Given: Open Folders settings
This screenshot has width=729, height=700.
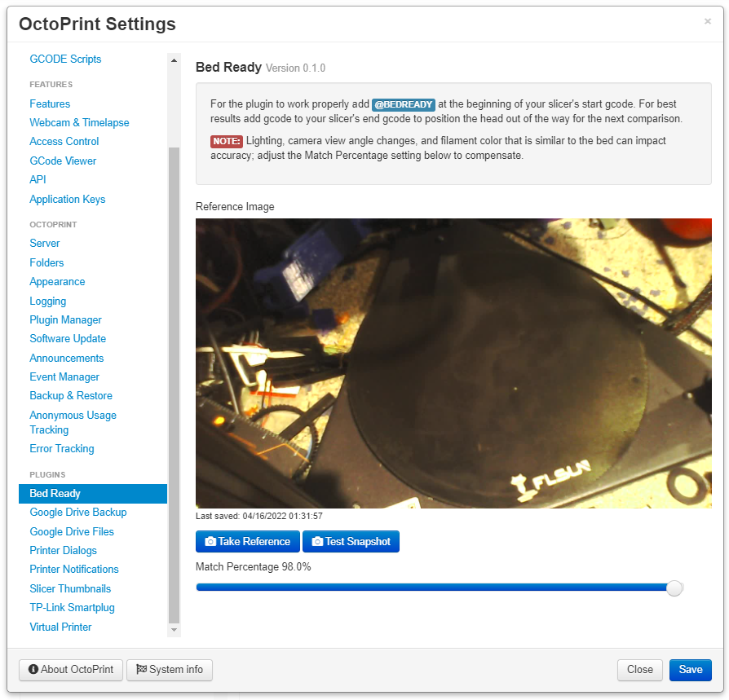Looking at the screenshot, I should pos(46,262).
